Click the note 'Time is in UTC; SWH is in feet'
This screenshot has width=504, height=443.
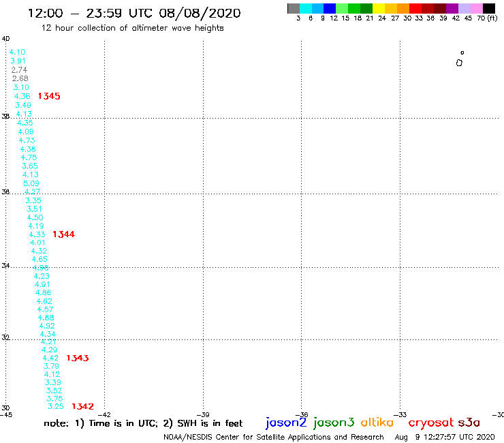tap(143, 423)
